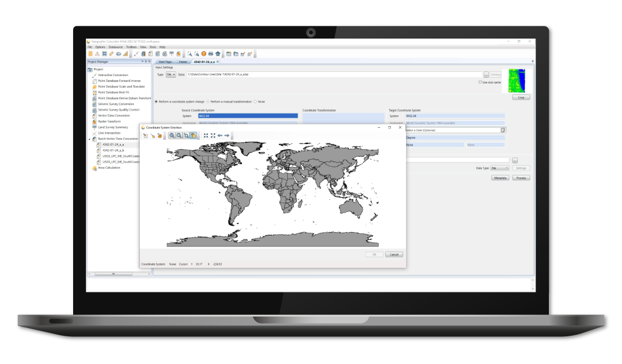Click the raster preview thumbnail
Image resolution: width=622 pixels, height=364 pixels.
(518, 81)
